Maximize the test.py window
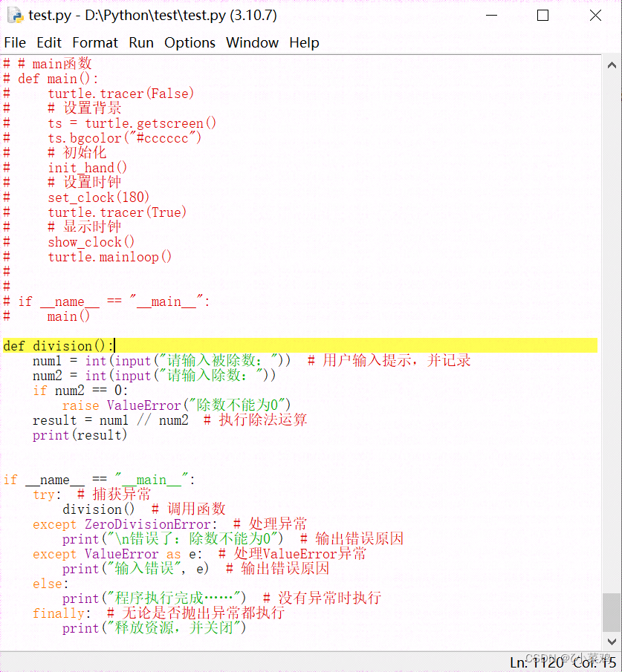Screen dimensions: 622x672 [543, 16]
